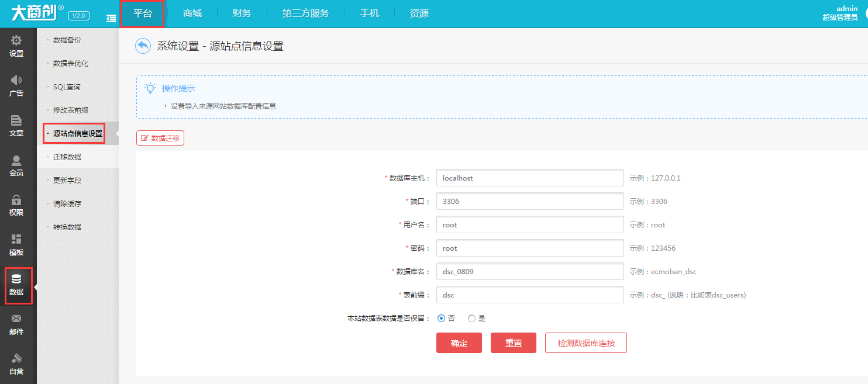Click the 用户名 input field
Viewport: 868px width, 384px height.
tap(531, 225)
